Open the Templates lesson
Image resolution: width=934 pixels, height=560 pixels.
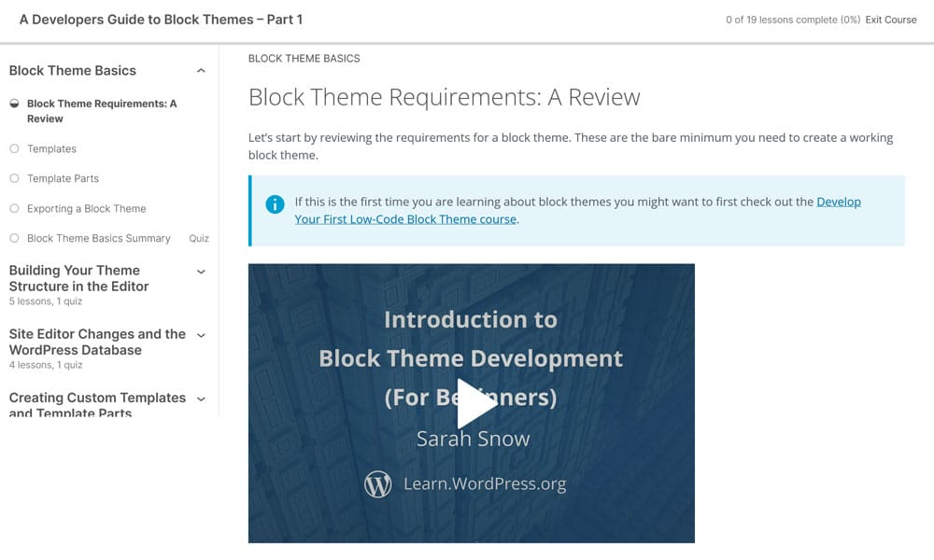coord(52,148)
